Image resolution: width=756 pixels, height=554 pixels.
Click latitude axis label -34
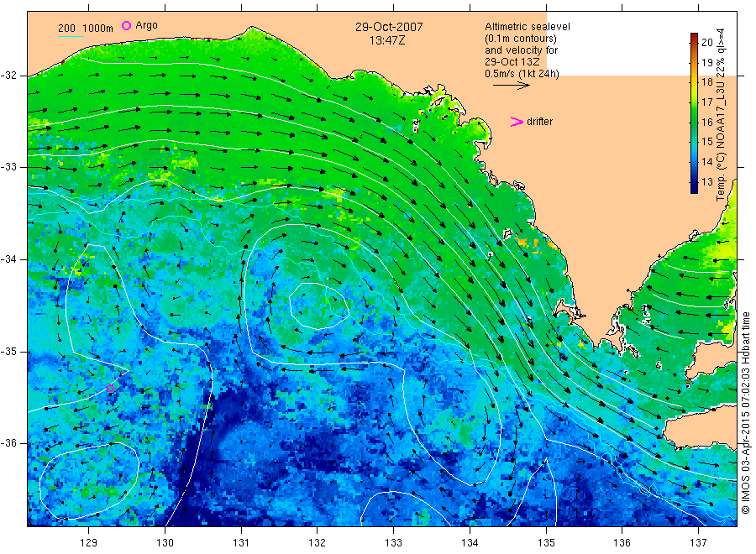8,259
